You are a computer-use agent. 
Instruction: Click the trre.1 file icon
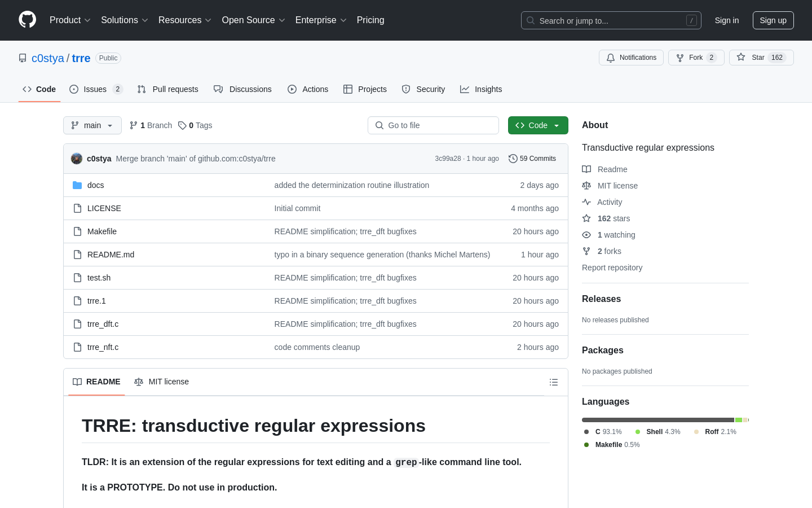point(77,301)
